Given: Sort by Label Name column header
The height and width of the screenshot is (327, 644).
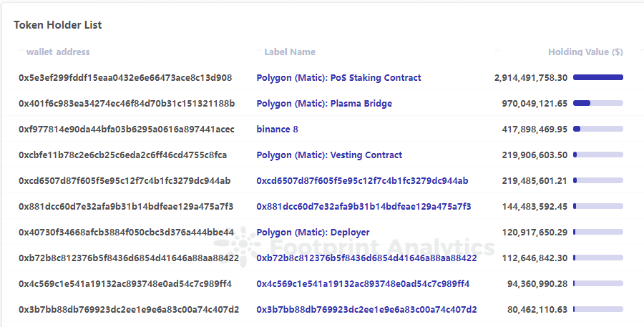Looking at the screenshot, I should 289,52.
